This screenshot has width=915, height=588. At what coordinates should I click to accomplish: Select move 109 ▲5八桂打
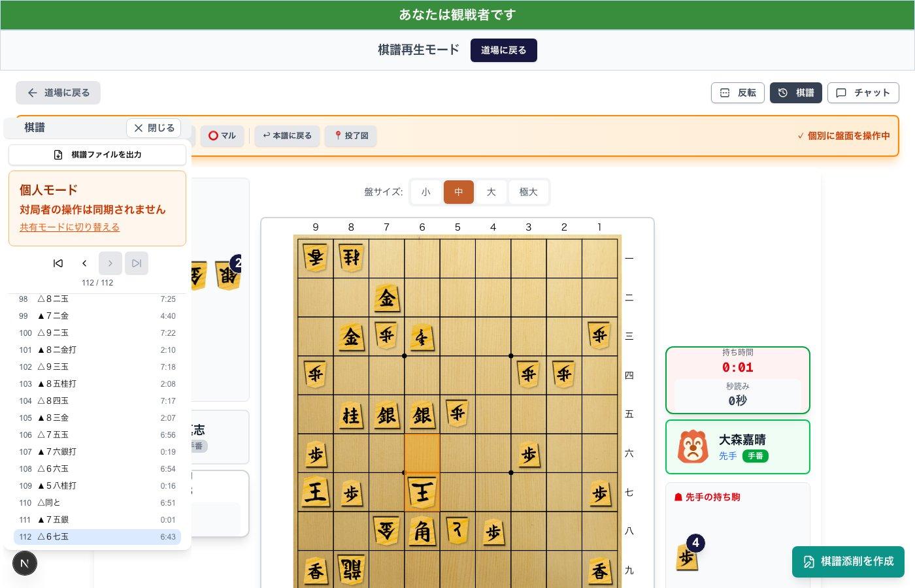coord(97,486)
